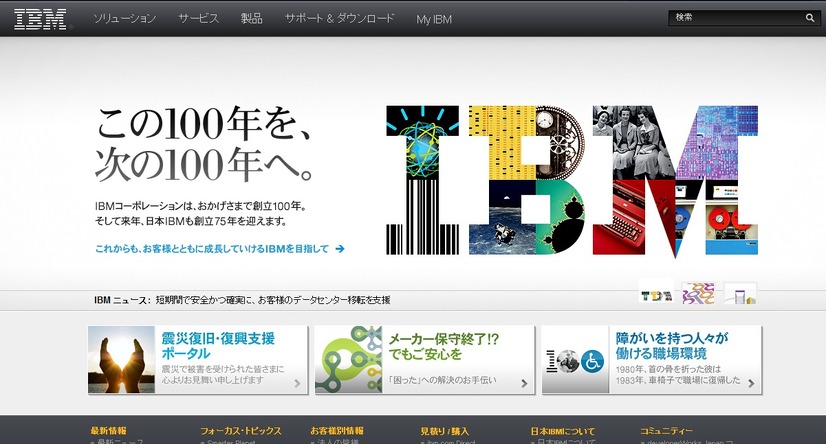Click the wheelchair accessibility icon

(592, 361)
